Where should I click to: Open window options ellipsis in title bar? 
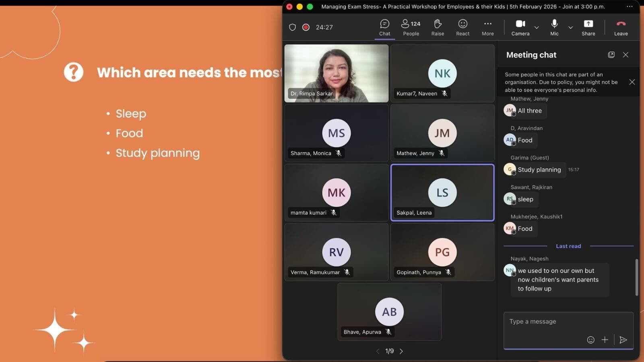coord(630,6)
